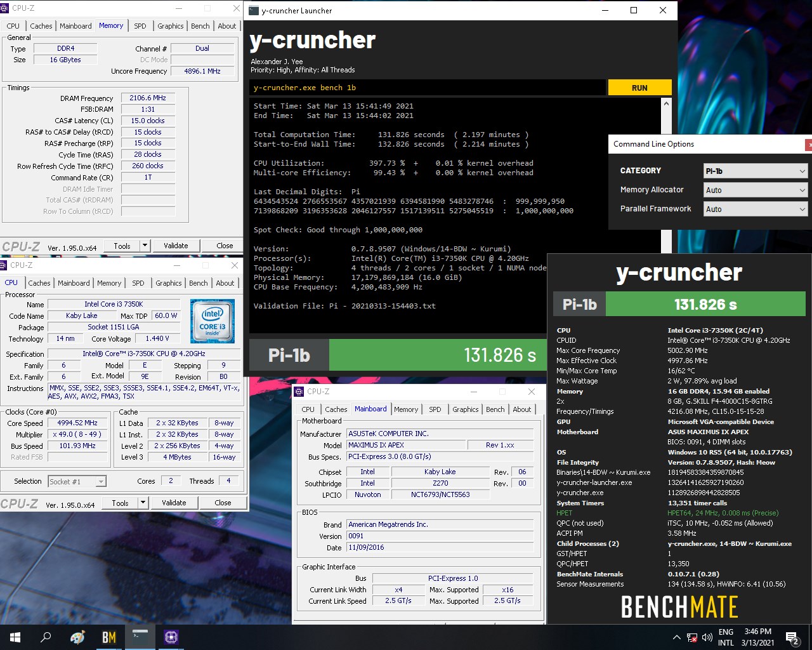Screen dimensions: 812x650
Task: Click the Intel Core i3 logo in CPU-Z
Action: pos(213,321)
